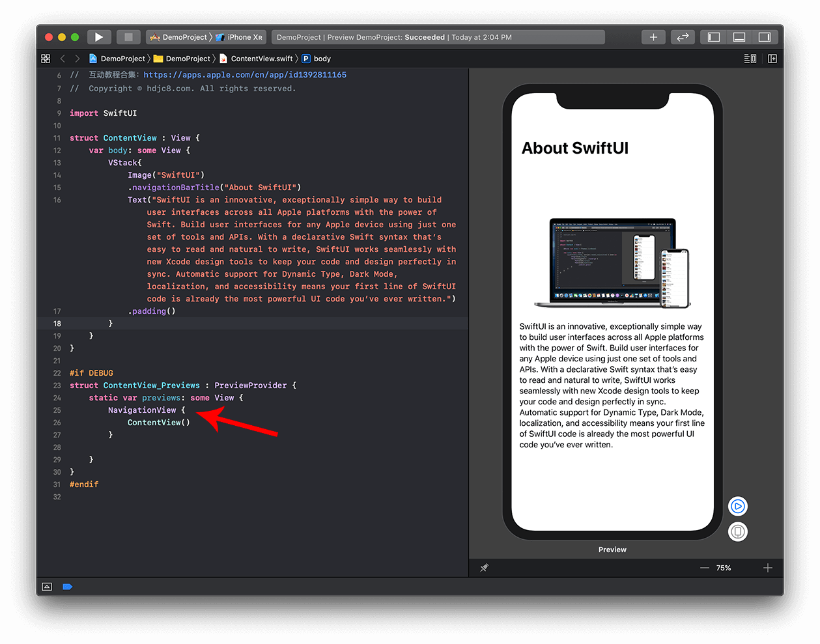This screenshot has width=820, height=644.
Task: Open the Library with the plus button
Action: (653, 37)
